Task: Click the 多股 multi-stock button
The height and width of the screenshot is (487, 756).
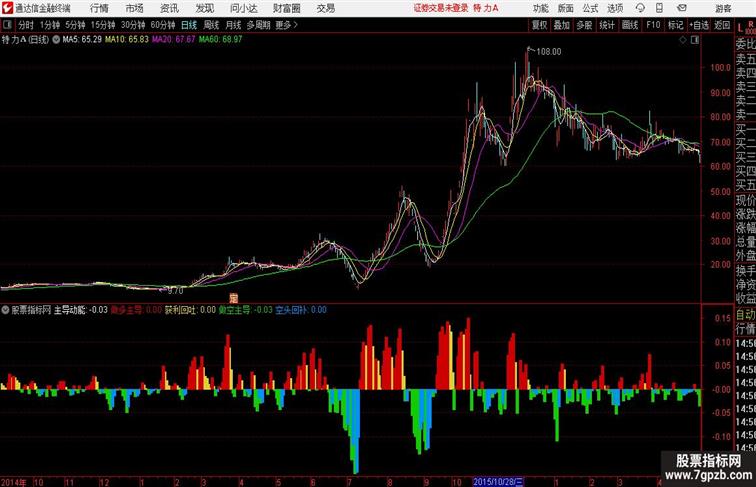Action: 584,25
